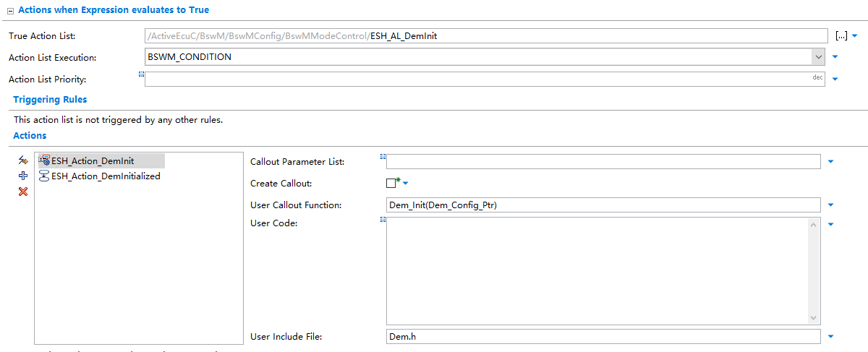Click the User Include File field
Viewport: 868px width, 352px height.
604,336
